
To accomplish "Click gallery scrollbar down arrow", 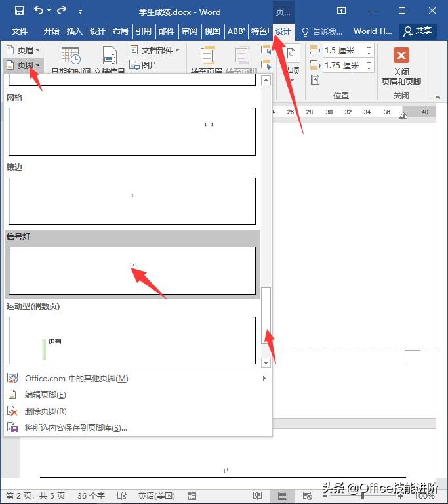I will coord(266,362).
